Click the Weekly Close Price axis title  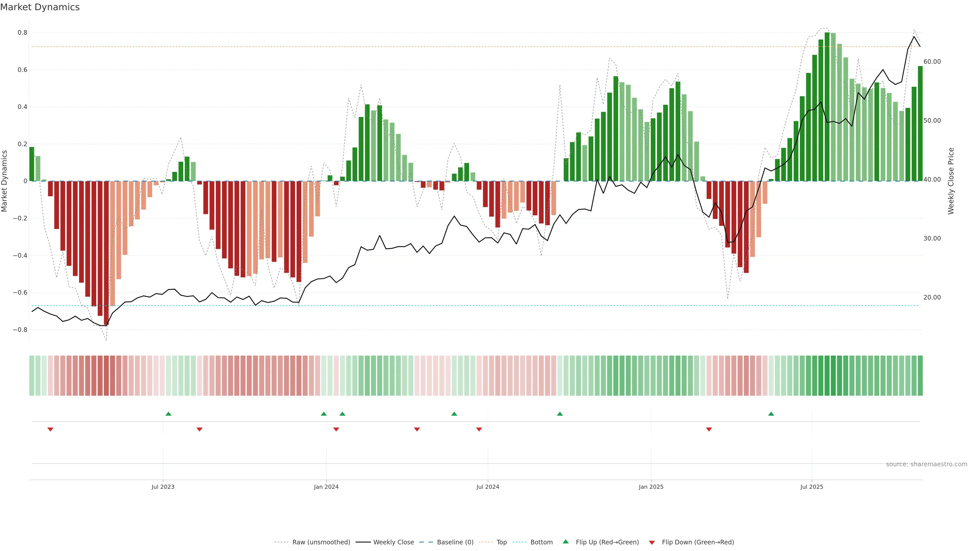click(951, 181)
